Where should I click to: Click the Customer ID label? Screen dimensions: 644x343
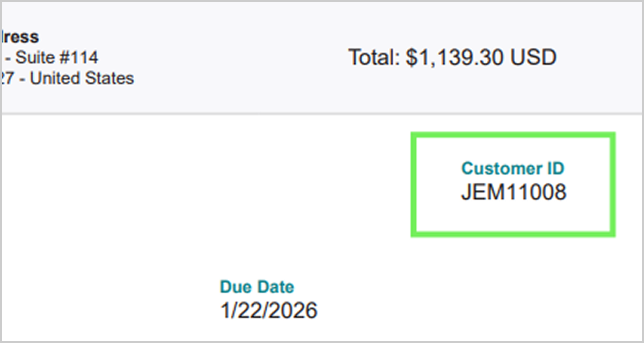pos(513,168)
